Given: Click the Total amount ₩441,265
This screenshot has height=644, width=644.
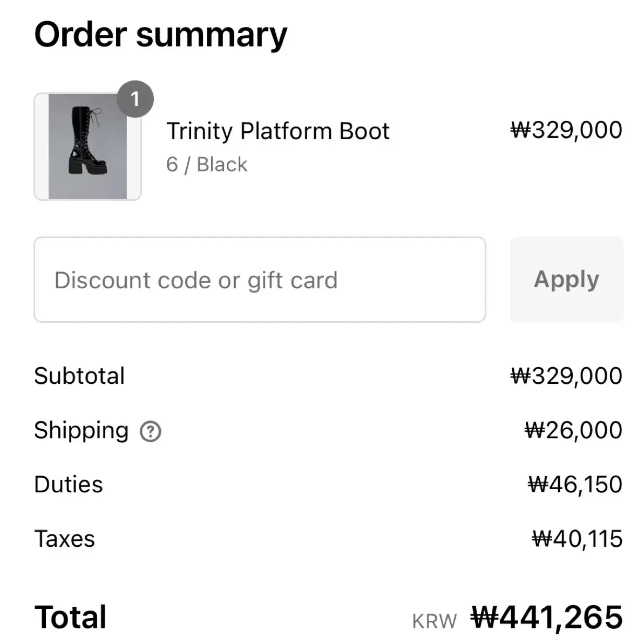Looking at the screenshot, I should (547, 618).
